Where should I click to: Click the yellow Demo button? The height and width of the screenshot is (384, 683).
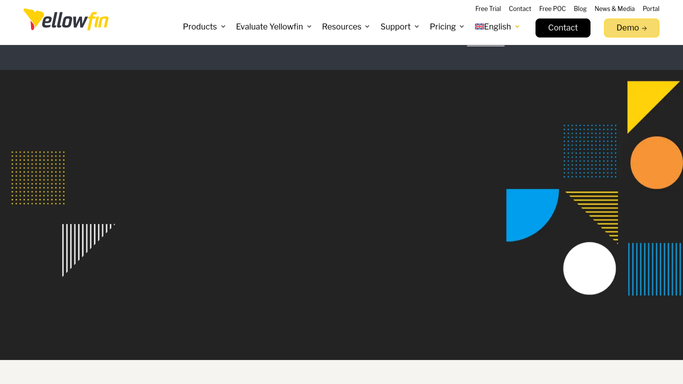tap(632, 28)
